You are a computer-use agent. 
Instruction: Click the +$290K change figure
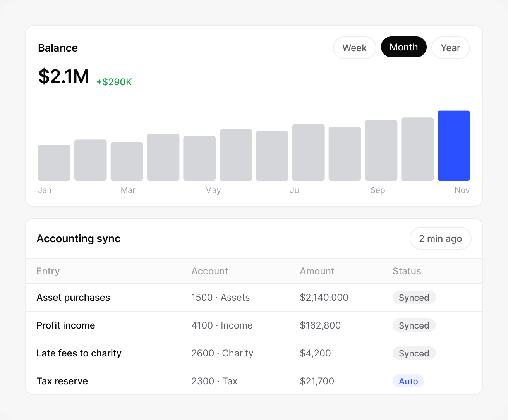point(114,82)
